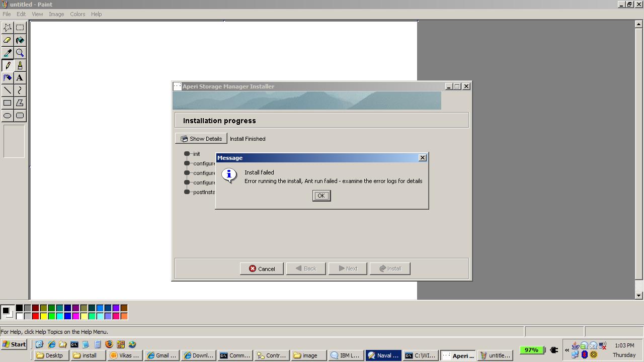This screenshot has width=644, height=362.
Task: Cancel the Aperi installer
Action: [x=262, y=268]
